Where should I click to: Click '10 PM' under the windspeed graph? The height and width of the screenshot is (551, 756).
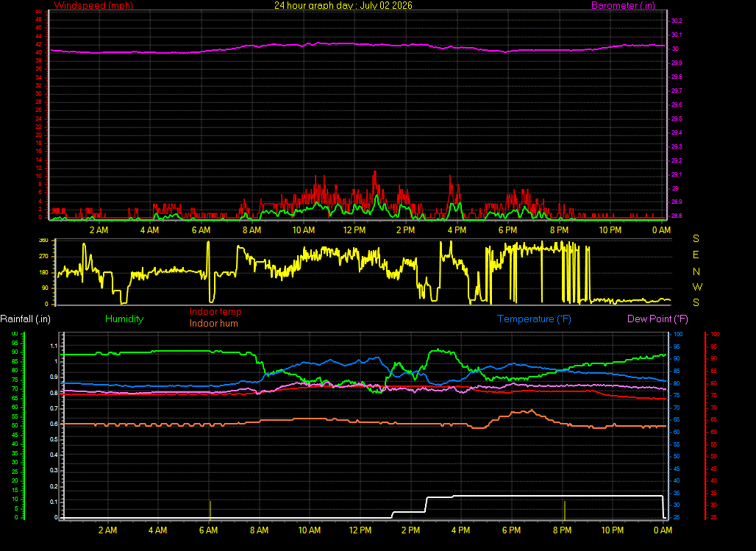pos(610,230)
